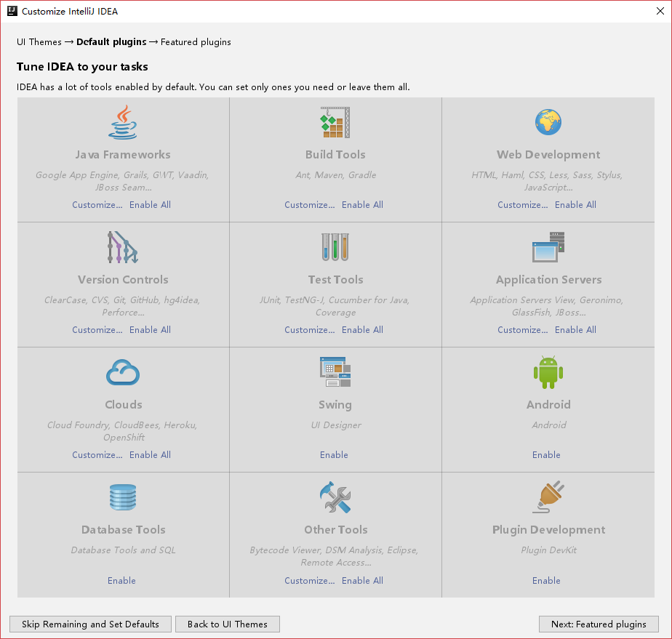This screenshot has height=639, width=672.
Task: Click the Web Development globe icon
Action: [x=548, y=122]
